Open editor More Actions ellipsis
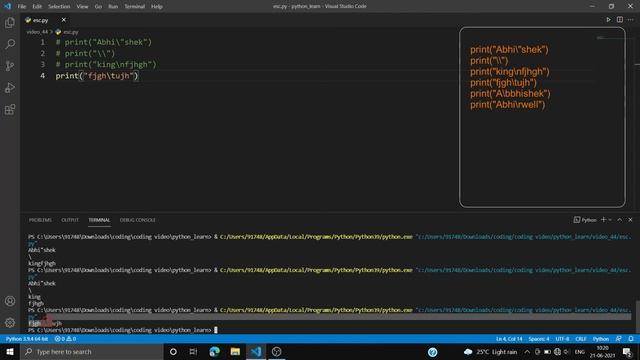The height and width of the screenshot is (360, 640). coord(631,20)
